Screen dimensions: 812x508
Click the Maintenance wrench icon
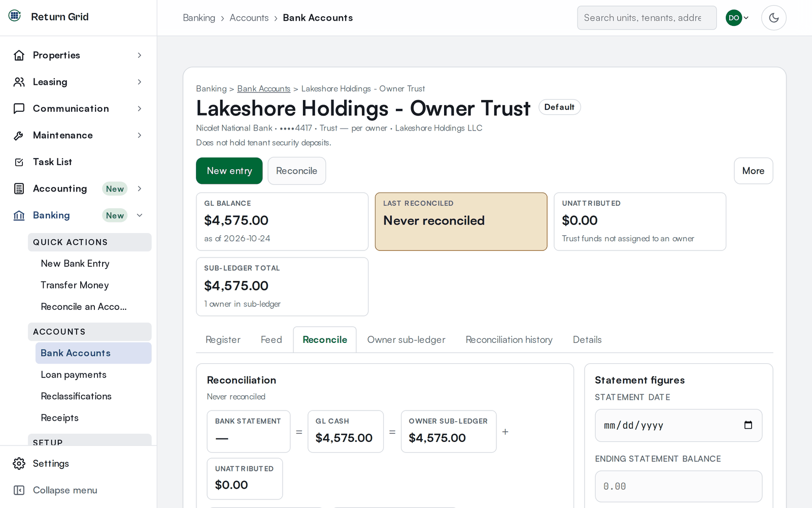coord(19,135)
